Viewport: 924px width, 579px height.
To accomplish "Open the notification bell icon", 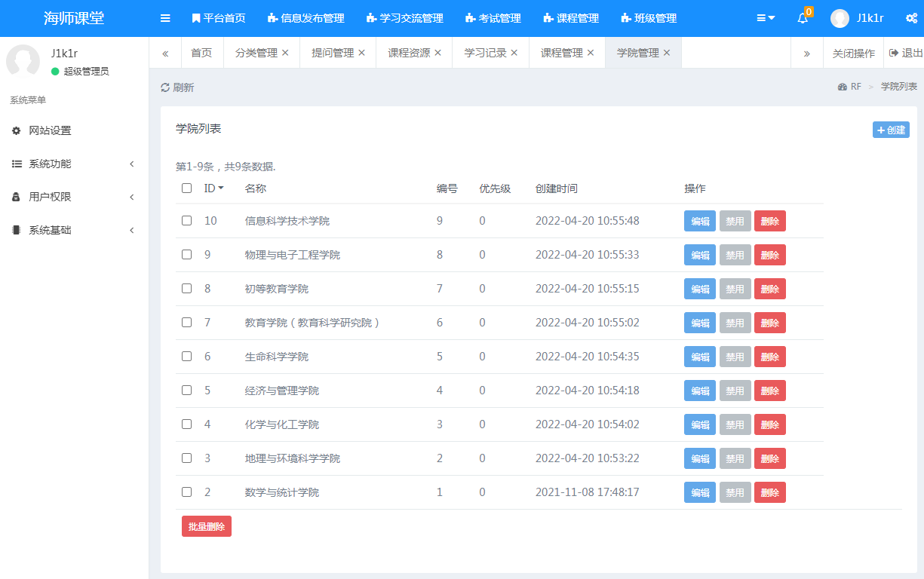I will pos(803,18).
